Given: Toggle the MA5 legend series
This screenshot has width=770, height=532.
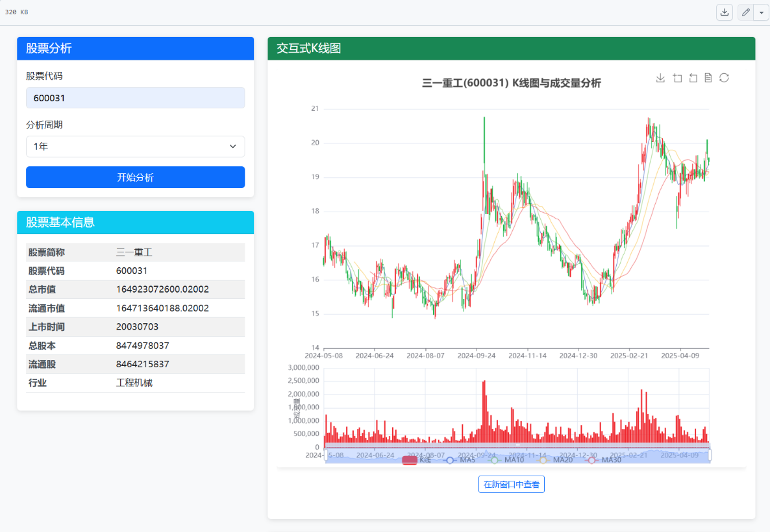Looking at the screenshot, I should (x=460, y=460).
